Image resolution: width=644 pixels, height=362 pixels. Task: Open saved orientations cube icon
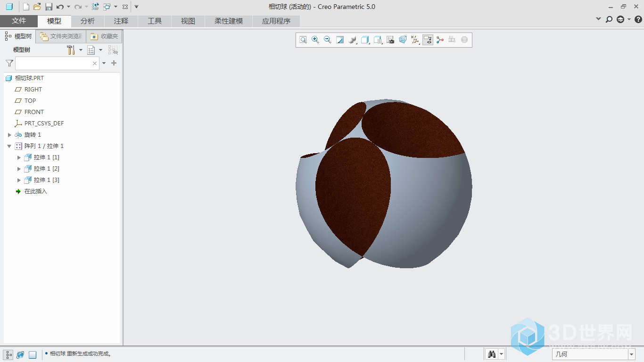365,40
